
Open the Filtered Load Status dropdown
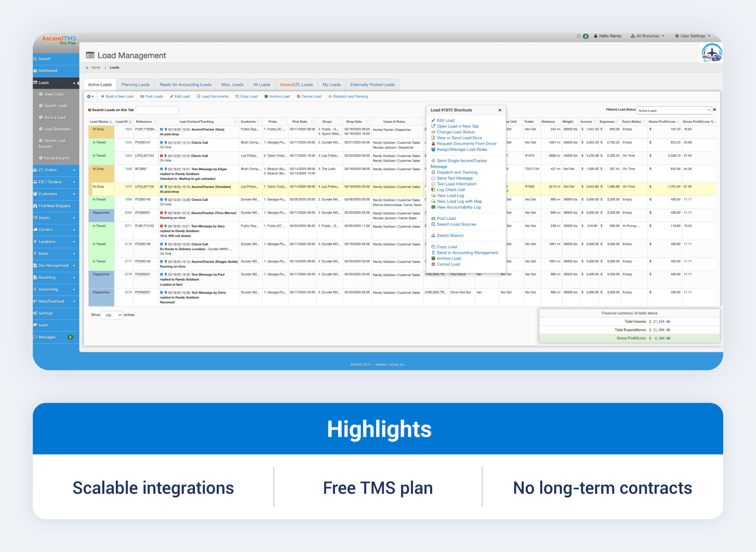point(674,110)
